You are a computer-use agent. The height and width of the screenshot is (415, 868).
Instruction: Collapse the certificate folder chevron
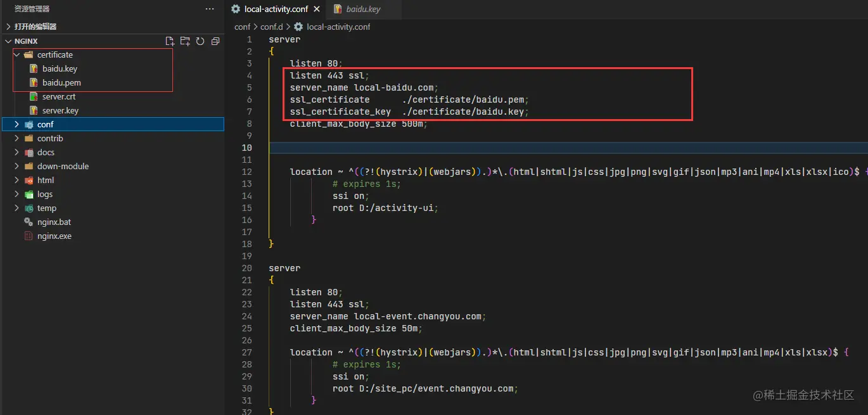tap(17, 54)
